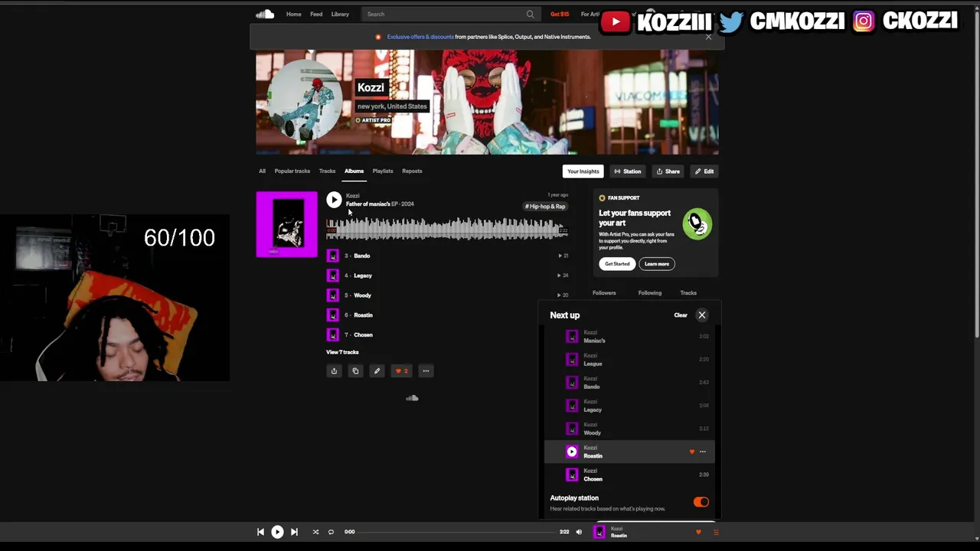Expand the View 7 tracks link
This screenshot has width=980, height=551.
(342, 352)
